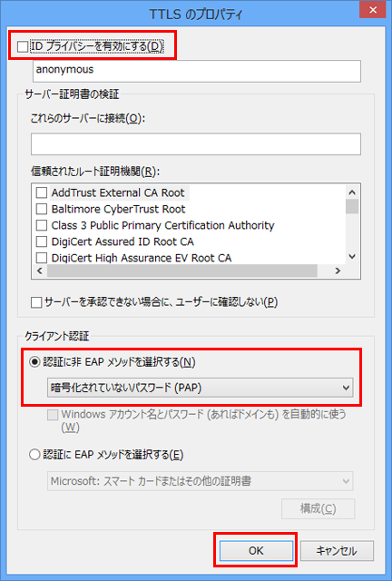The width and height of the screenshot is (392, 581).
Task: Close the TTLS のプロパティ dialog
Action: pos(373,10)
